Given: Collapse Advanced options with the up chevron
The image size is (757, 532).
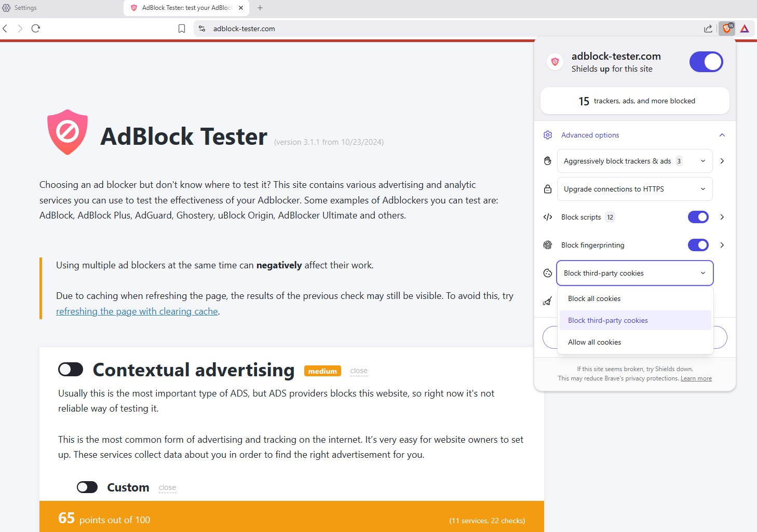Looking at the screenshot, I should 722,135.
